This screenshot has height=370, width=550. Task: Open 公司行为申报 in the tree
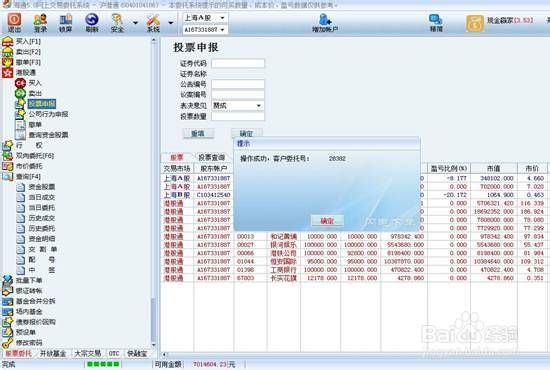click(x=48, y=114)
